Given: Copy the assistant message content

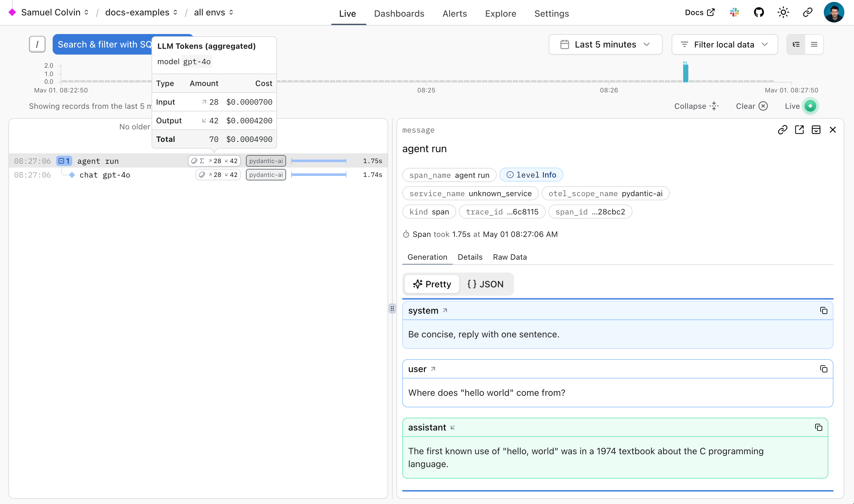Looking at the screenshot, I should click(818, 427).
